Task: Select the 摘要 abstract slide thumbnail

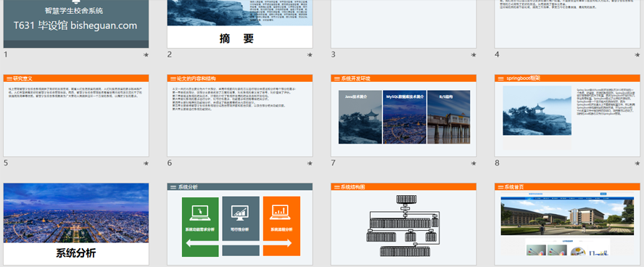Action: click(240, 24)
